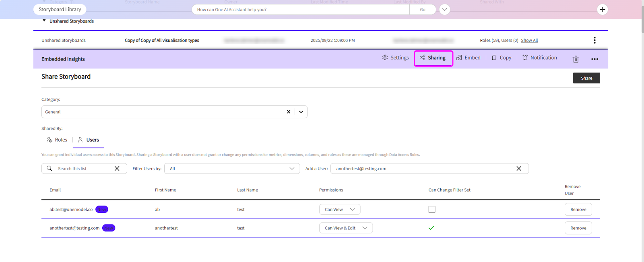Clear the Add a User email field
This screenshot has width=644, height=262.
(519, 168)
